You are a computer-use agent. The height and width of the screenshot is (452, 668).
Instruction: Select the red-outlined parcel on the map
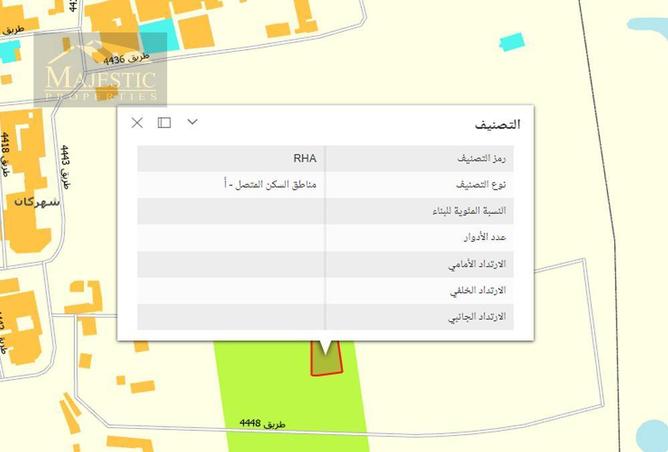tap(326, 364)
